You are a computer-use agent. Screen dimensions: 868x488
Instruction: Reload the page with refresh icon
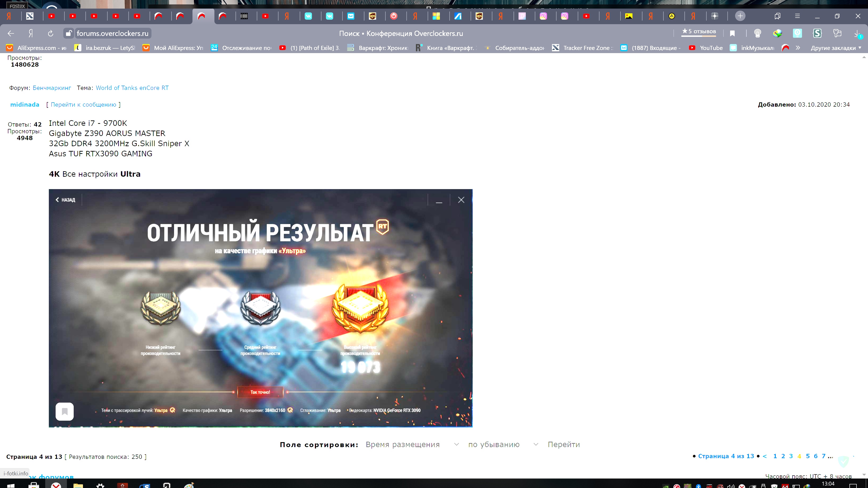(51, 33)
